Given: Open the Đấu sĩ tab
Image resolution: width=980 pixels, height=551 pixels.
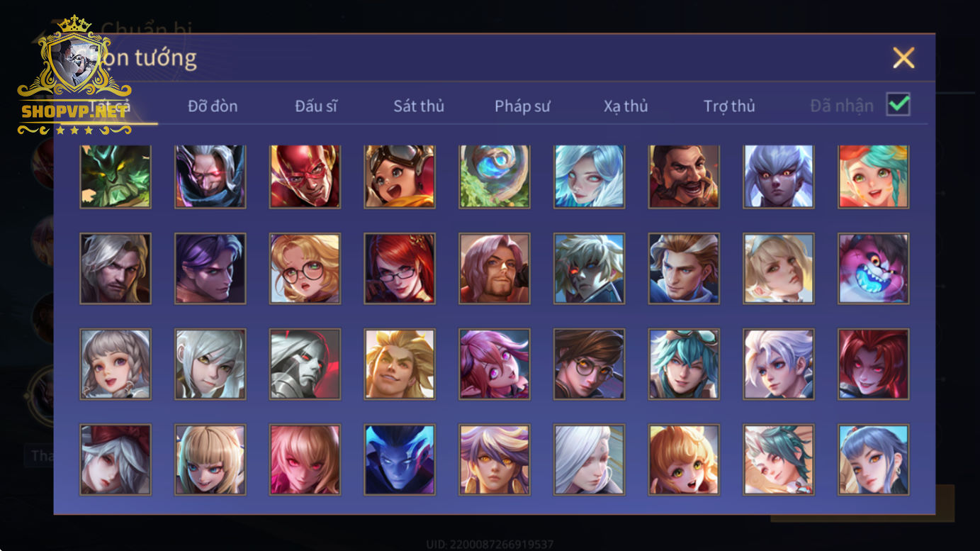Looking at the screenshot, I should (x=316, y=106).
